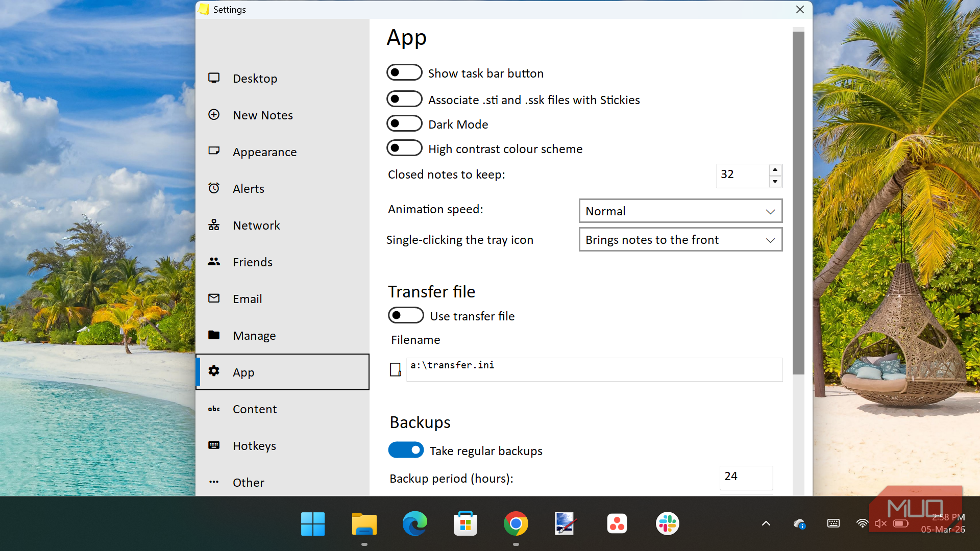Click the Friends people icon
This screenshot has width=980, height=551.
click(x=214, y=262)
